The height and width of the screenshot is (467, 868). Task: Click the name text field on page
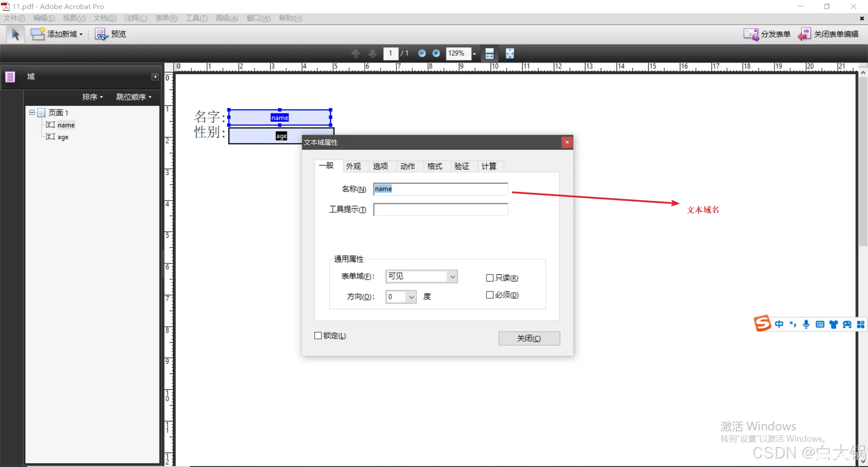(280, 118)
